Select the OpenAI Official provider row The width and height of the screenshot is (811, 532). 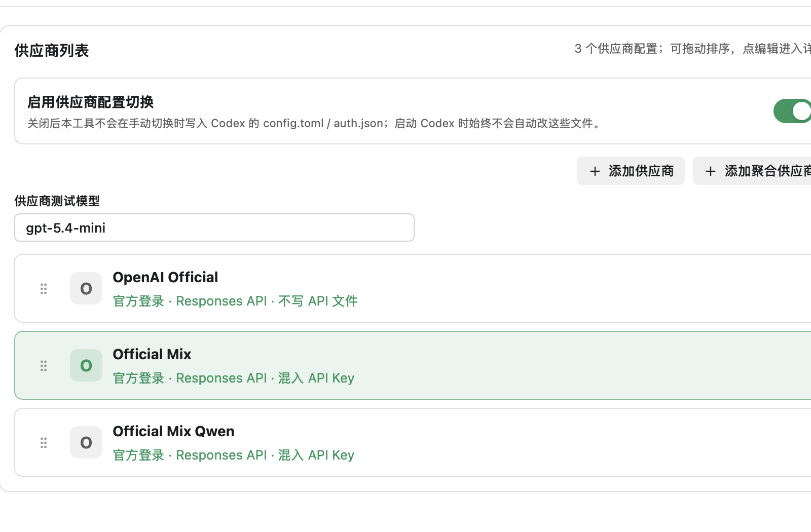tap(413, 288)
